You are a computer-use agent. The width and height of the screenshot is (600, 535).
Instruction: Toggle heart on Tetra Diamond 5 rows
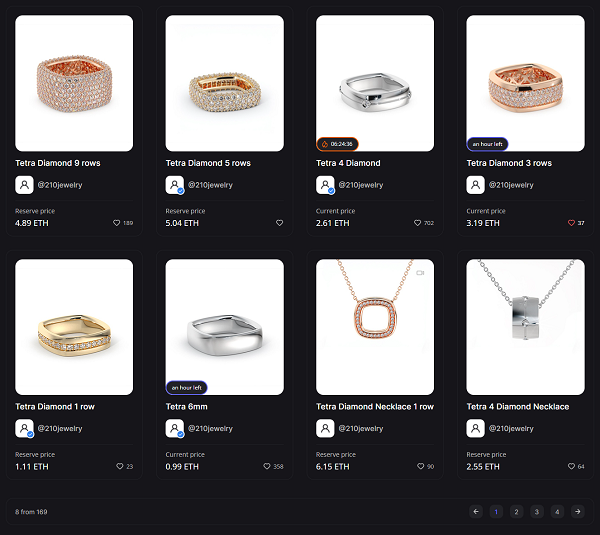click(280, 223)
